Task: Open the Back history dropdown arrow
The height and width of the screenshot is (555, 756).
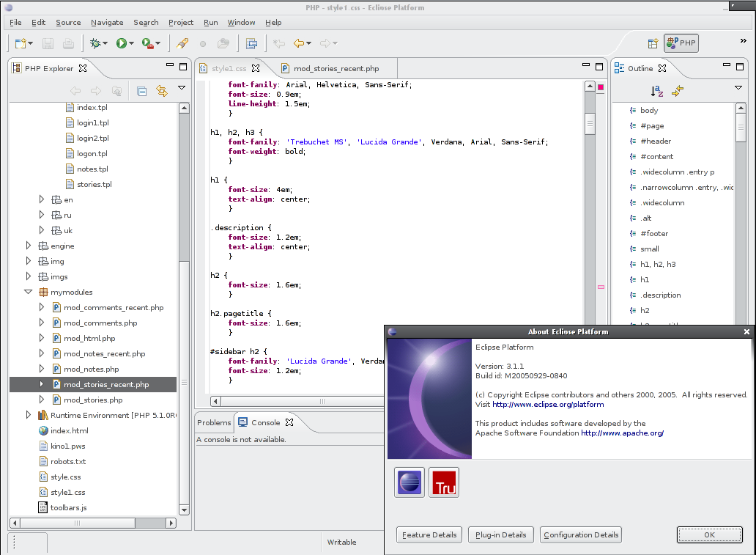Action: (308, 43)
